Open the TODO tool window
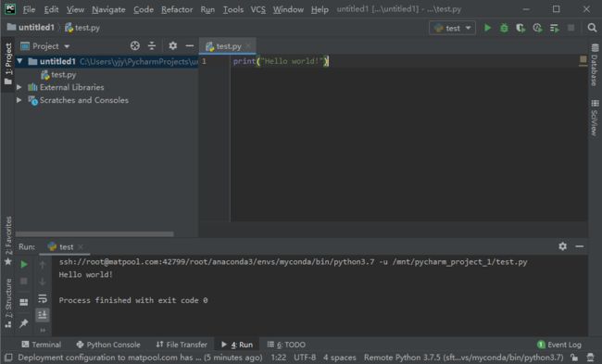602x364 pixels. pos(286,345)
